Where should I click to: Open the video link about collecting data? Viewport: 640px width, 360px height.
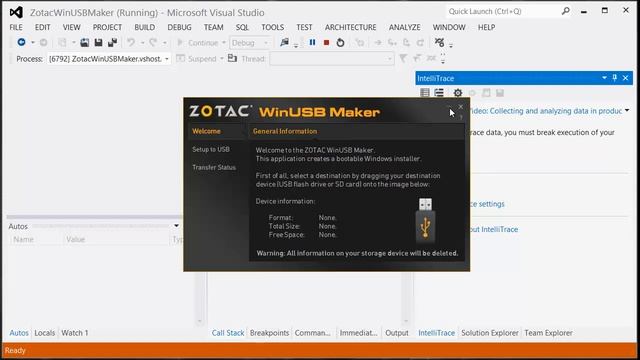(x=546, y=111)
